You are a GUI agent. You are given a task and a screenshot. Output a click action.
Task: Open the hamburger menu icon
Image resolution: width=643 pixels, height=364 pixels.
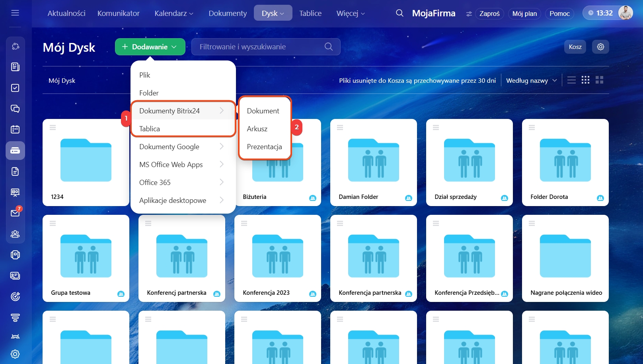(15, 13)
